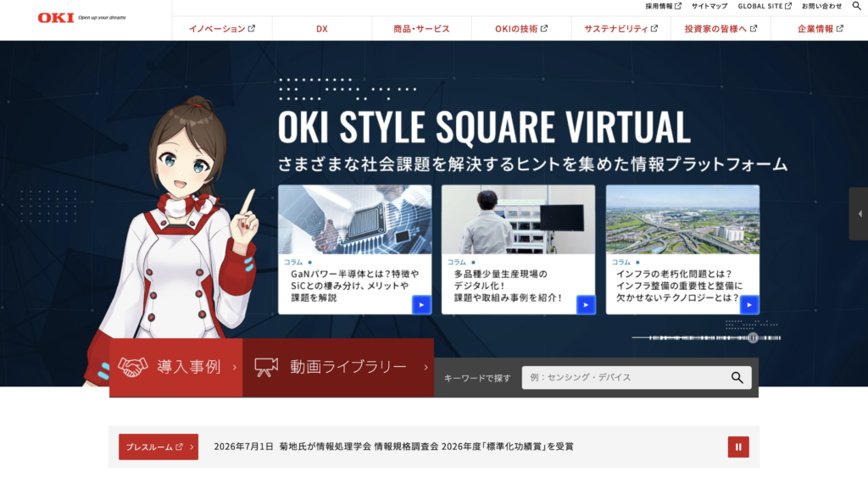This screenshot has height=483, width=868.
Task: Click the コラム label on GaN card
Action: (x=293, y=262)
